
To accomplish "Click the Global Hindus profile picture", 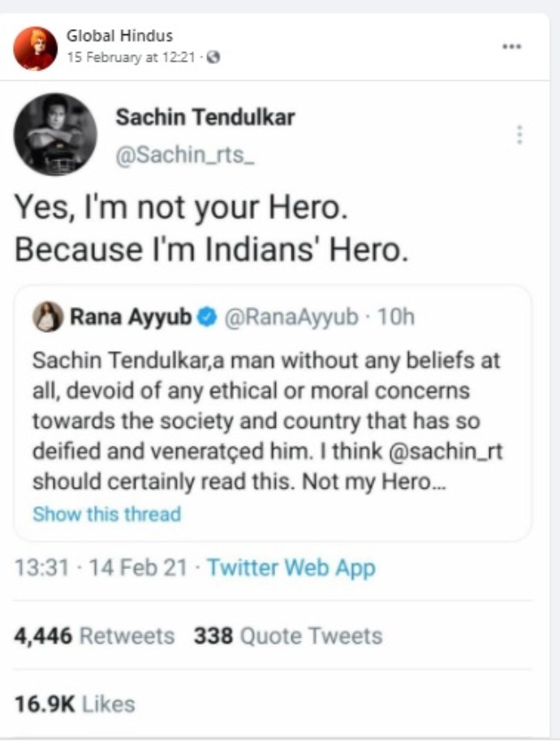I will (35, 48).
